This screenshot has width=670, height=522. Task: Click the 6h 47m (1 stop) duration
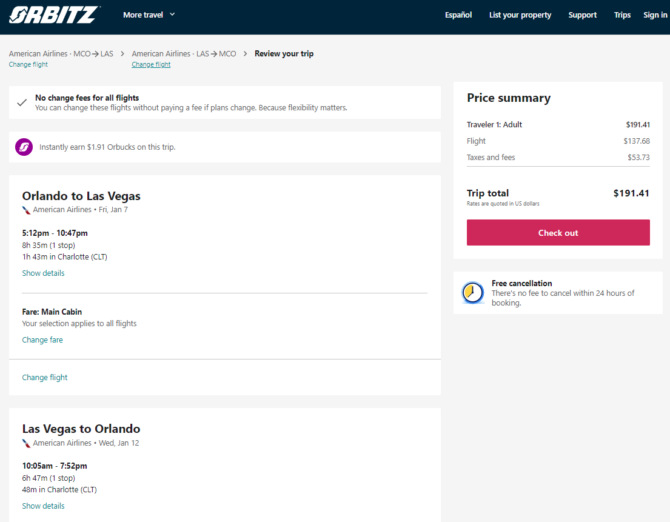click(49, 478)
